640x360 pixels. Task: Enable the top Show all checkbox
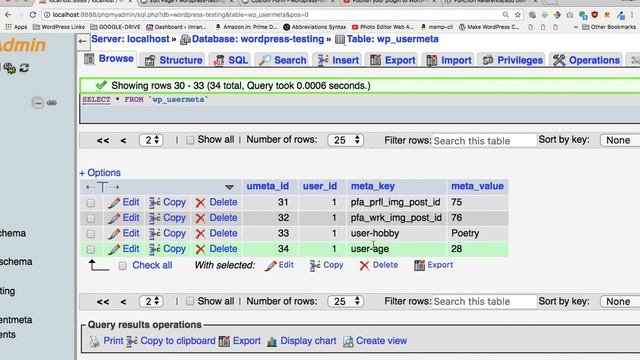coord(190,140)
